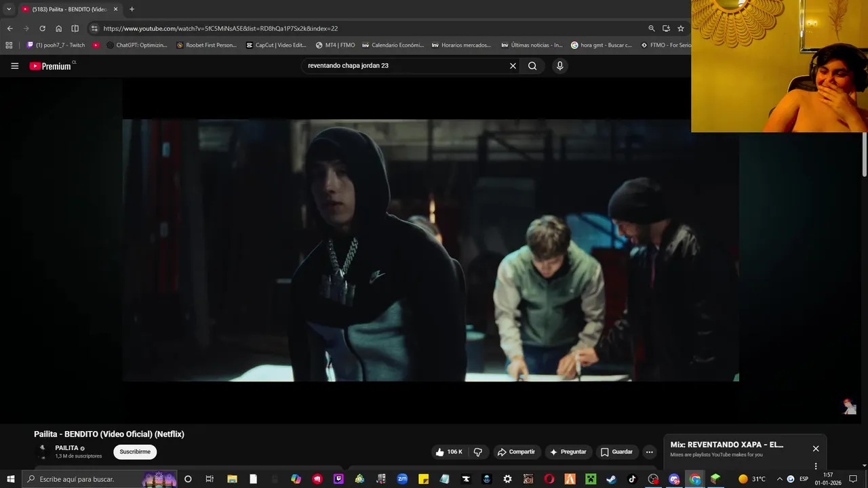Open the clock showing 1:57
The width and height of the screenshot is (868, 488).
(x=828, y=479)
